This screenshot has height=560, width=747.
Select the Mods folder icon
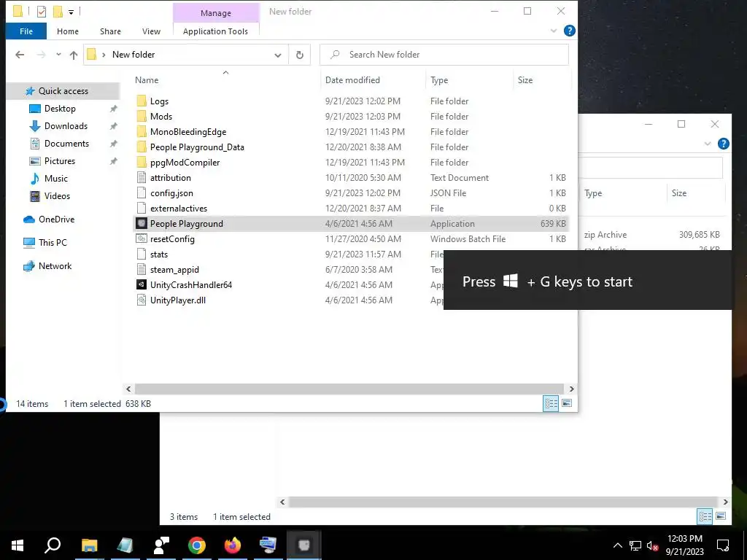click(x=142, y=116)
